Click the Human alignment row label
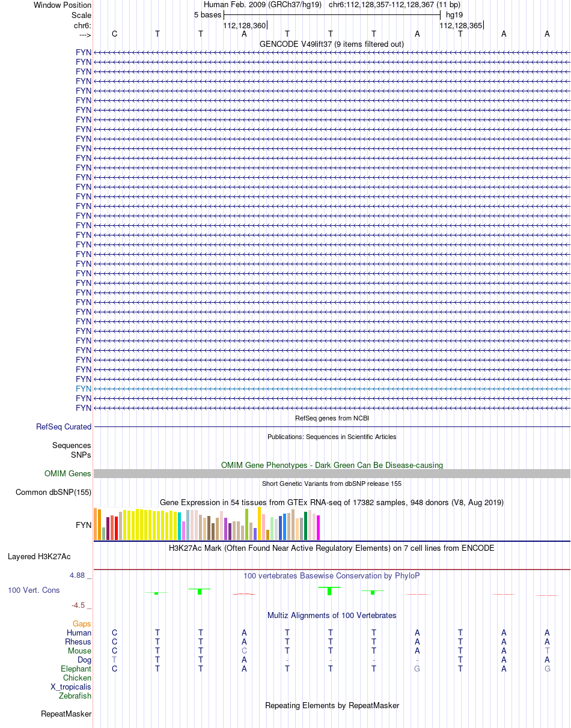Viewport: 571px width, 728px height. tap(79, 632)
